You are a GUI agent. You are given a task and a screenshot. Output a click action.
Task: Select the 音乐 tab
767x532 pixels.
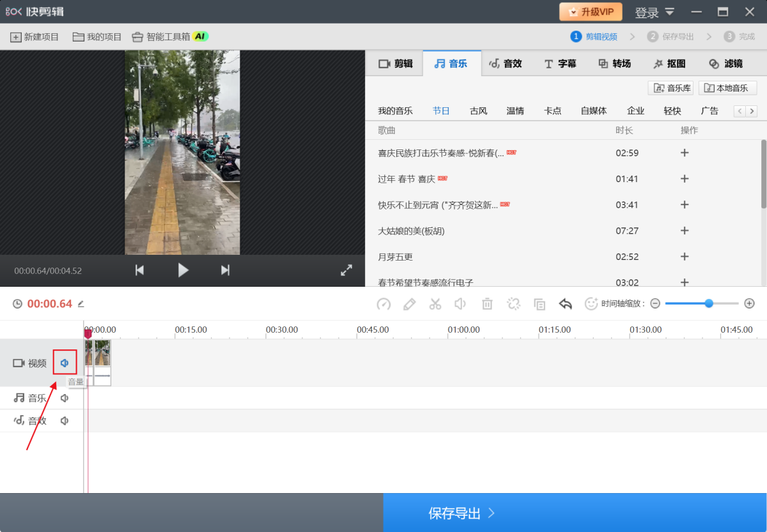point(451,63)
